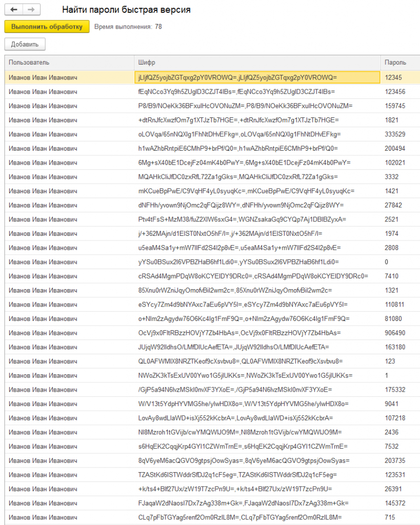
Task: Click the forward navigation arrow
Action: 31,10
